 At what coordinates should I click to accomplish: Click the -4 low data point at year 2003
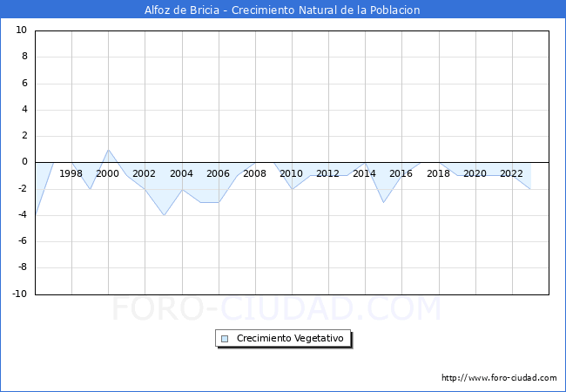click(x=164, y=215)
